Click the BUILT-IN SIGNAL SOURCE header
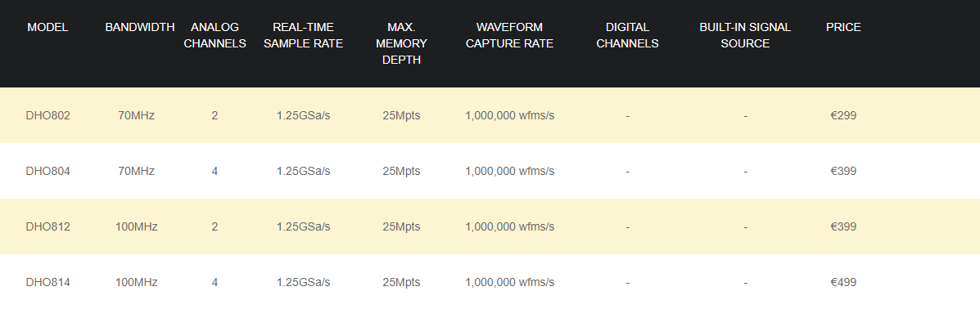This screenshot has height=309, width=980. click(745, 36)
